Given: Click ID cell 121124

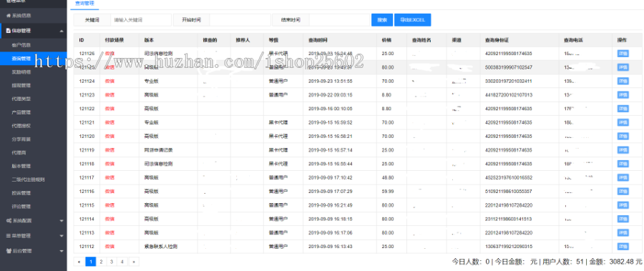Looking at the screenshot, I should (87, 82).
